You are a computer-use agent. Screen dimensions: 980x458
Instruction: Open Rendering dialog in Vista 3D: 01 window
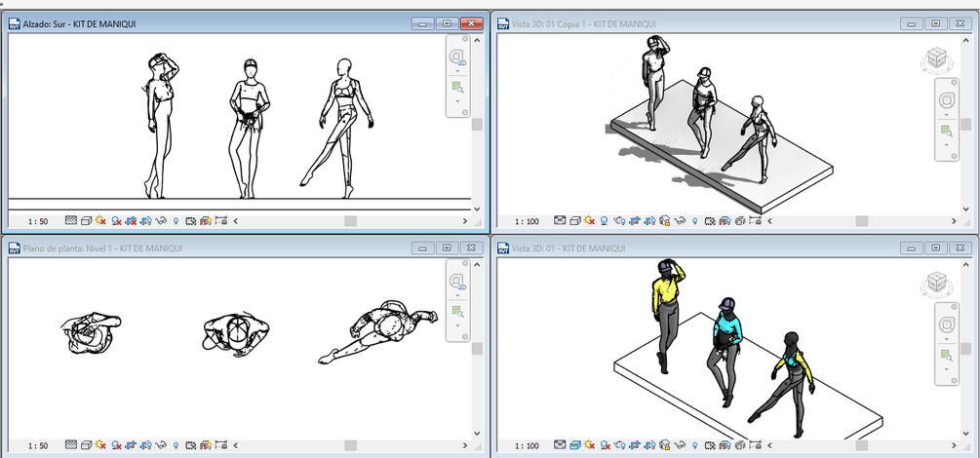619,445
